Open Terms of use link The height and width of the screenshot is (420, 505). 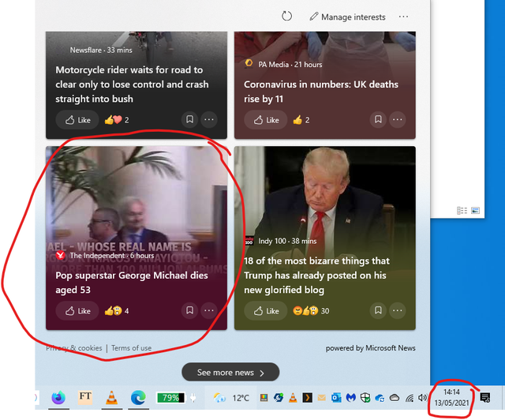[131, 348]
